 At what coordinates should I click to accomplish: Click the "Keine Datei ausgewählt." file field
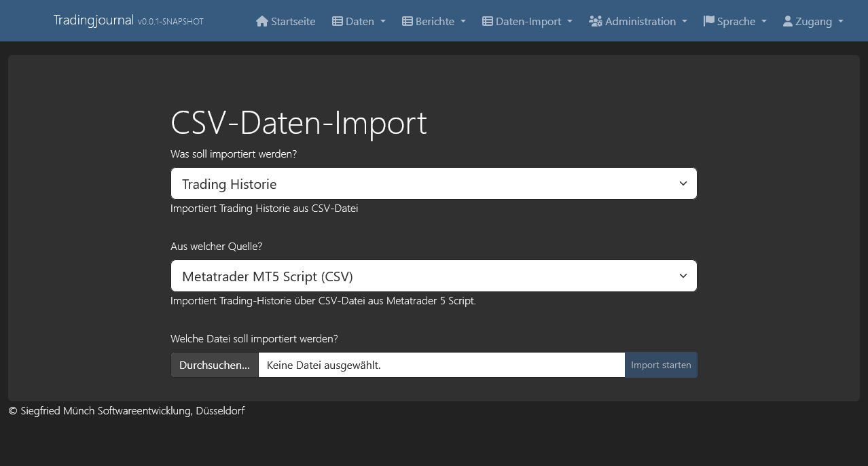pos(441,365)
